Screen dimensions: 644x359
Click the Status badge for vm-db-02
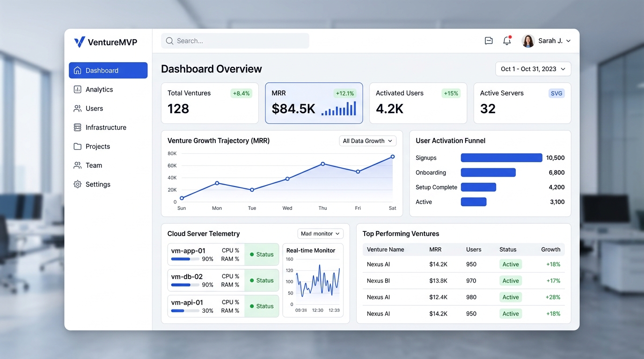(262, 280)
